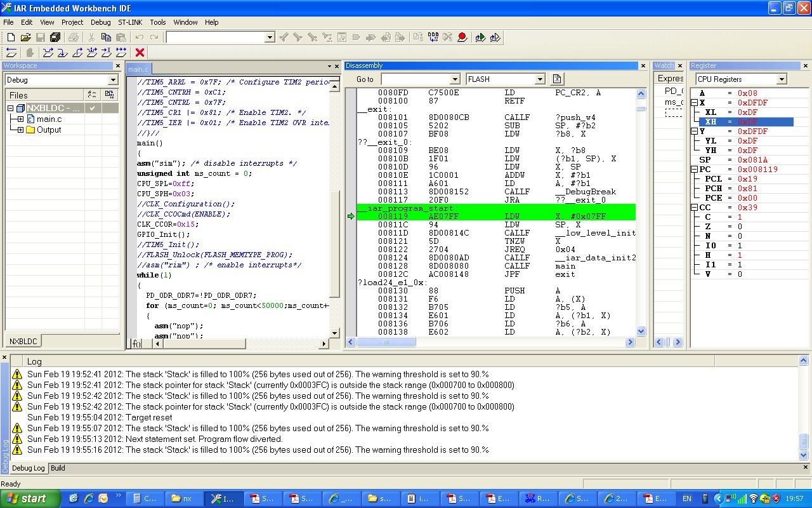This screenshot has width=812, height=508.
Task: Click the workspace build status column icon
Action: pyautogui.click(x=109, y=95)
